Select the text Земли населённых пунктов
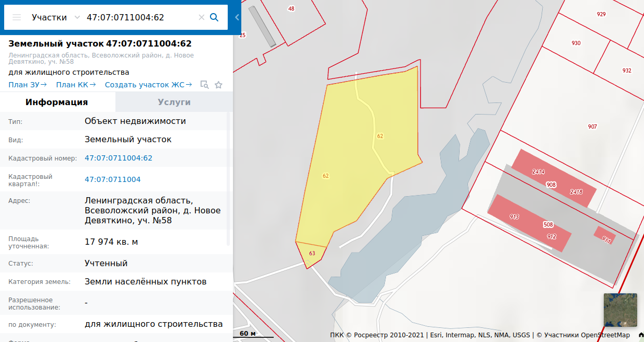 point(146,281)
